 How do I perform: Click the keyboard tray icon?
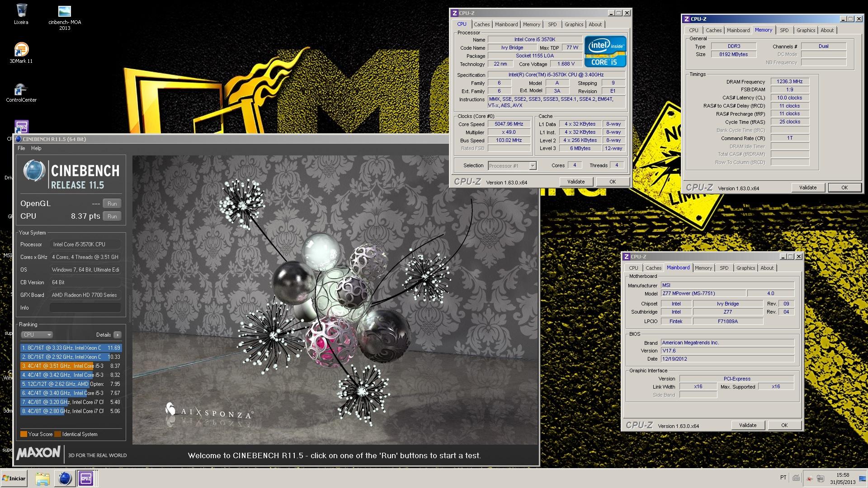point(796,478)
